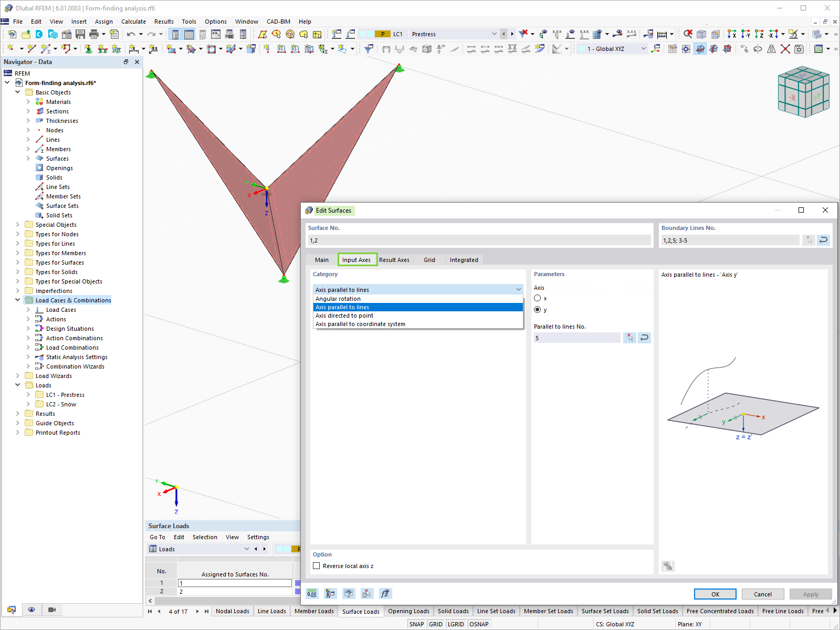Viewport: 840px width, 630px height.
Task: Select the x axis radio button
Action: coord(537,298)
